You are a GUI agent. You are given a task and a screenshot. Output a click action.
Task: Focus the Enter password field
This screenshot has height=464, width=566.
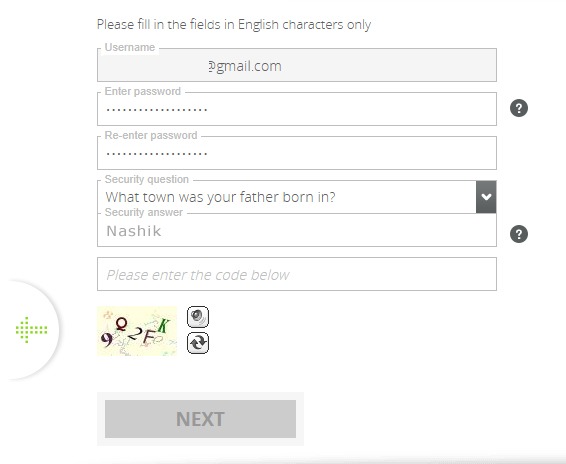point(297,109)
